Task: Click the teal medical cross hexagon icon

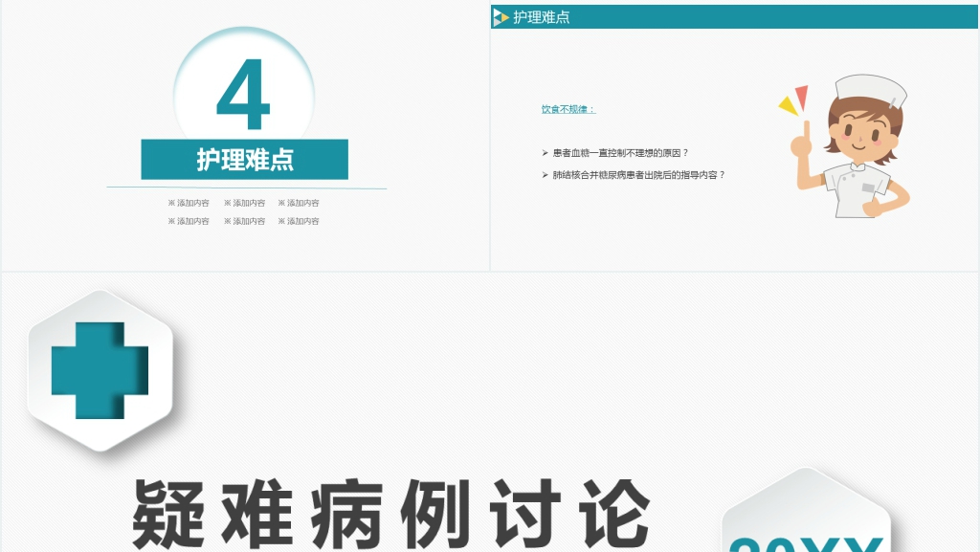Action: (100, 370)
